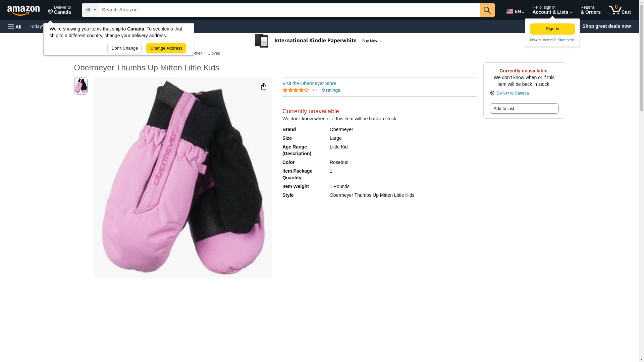The height and width of the screenshot is (362, 644).
Task: Click the International Kindle Paperwhite banner
Action: pyautogui.click(x=318, y=41)
